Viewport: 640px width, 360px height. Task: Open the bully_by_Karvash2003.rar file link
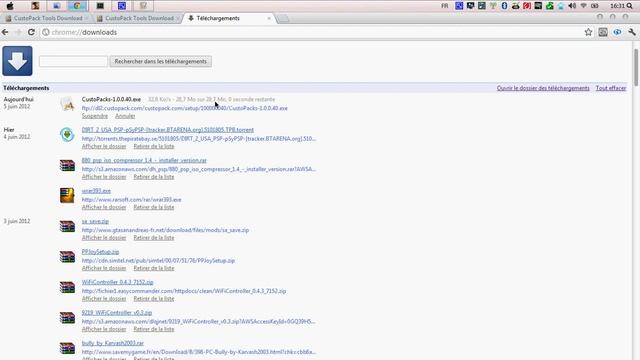click(x=113, y=343)
